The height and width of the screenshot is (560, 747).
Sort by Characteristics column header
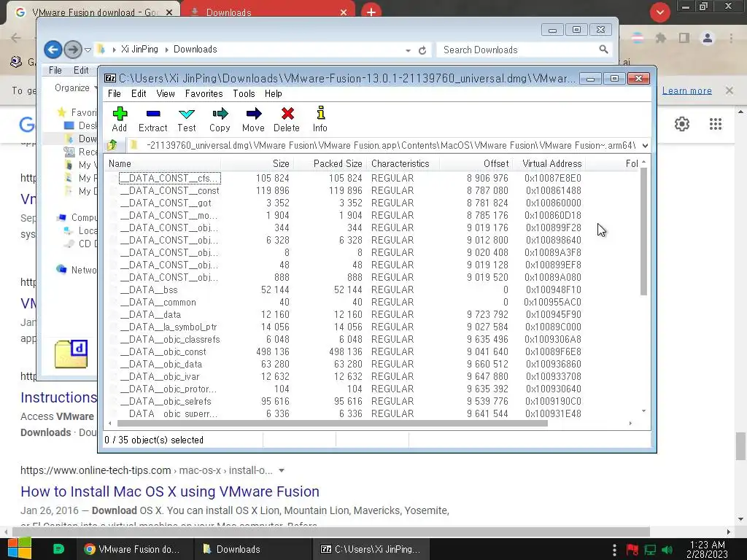pyautogui.click(x=403, y=163)
